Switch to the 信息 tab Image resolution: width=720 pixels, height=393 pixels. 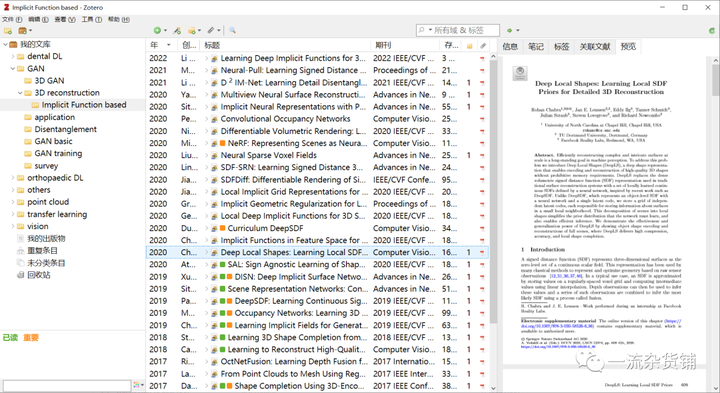pos(510,46)
